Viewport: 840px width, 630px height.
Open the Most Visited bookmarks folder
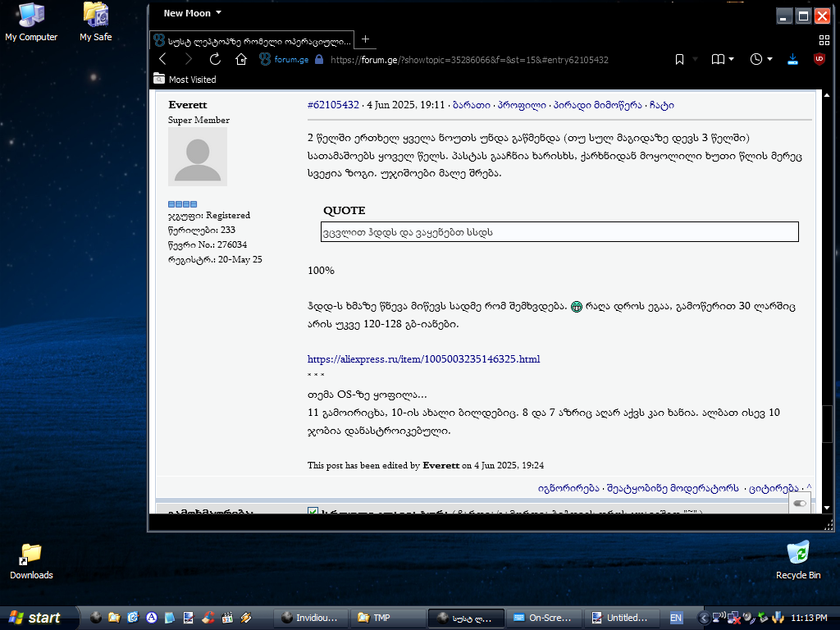[x=185, y=80]
